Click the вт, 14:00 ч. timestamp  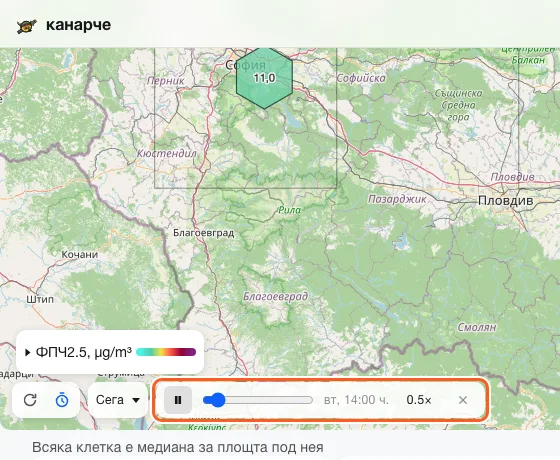tap(356, 400)
